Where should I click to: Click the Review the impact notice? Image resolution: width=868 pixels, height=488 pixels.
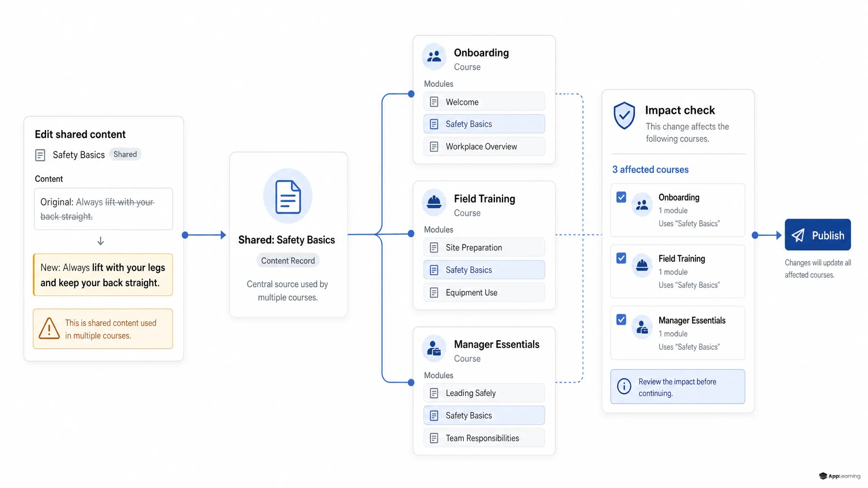(678, 387)
